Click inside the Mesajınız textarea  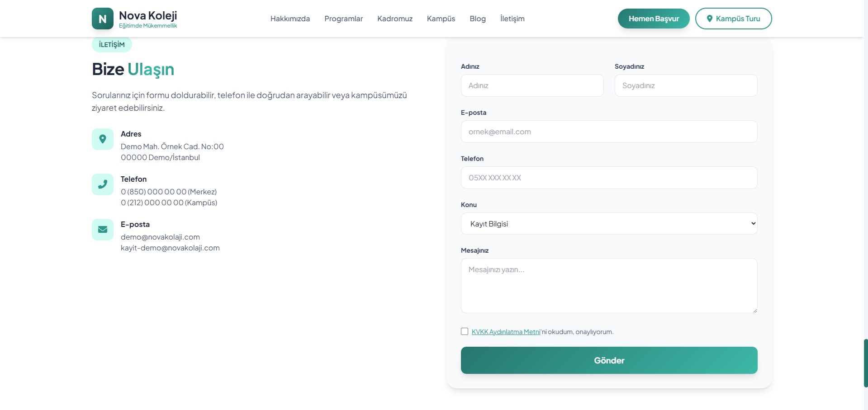coord(609,286)
